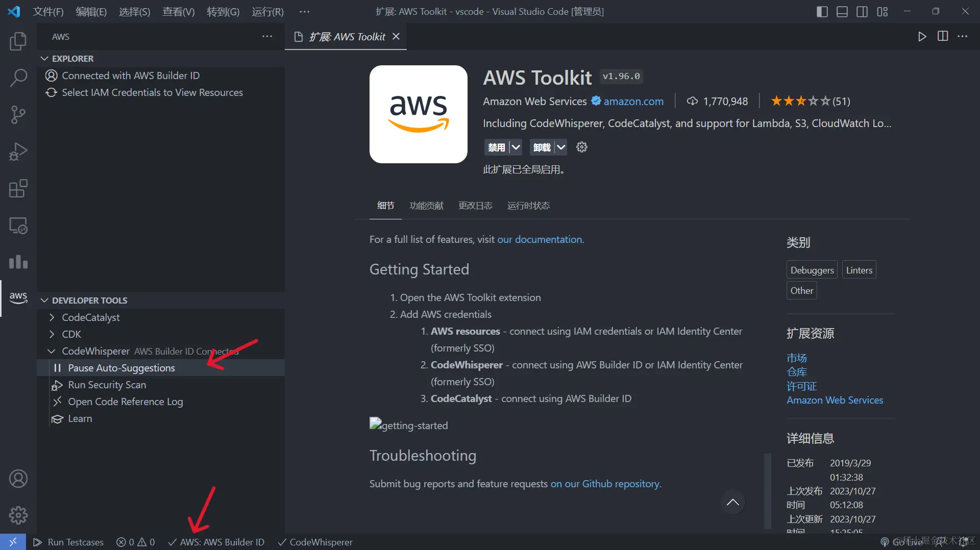Open the 查看(V) menu

179,11
